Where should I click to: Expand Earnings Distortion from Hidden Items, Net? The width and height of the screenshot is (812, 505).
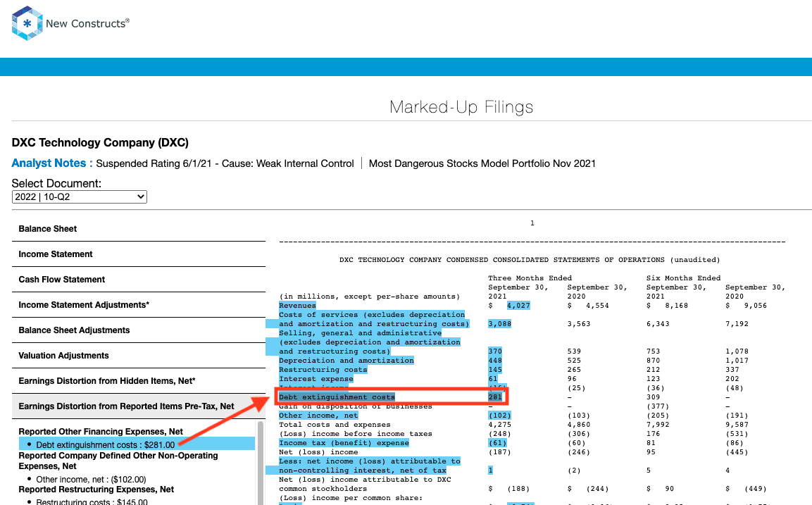[x=139, y=381]
